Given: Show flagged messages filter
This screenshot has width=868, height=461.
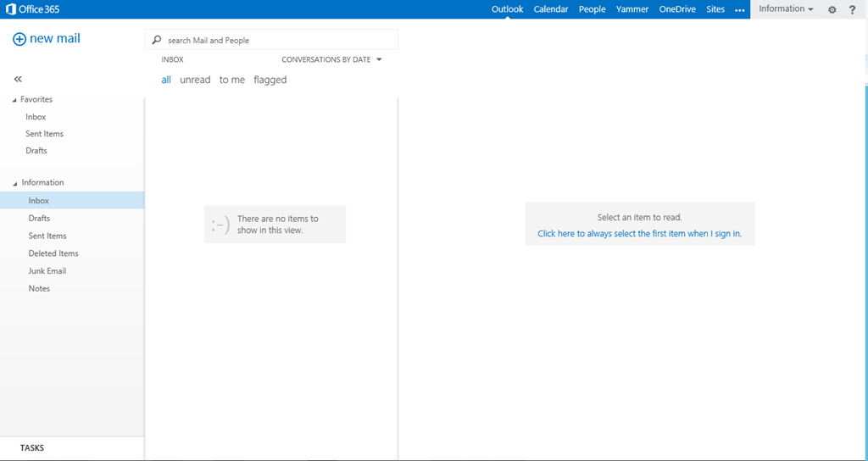Looking at the screenshot, I should coord(270,80).
